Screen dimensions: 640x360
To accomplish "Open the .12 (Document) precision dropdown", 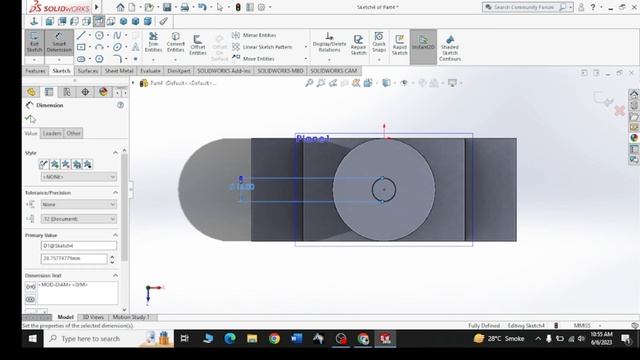I will [79, 219].
